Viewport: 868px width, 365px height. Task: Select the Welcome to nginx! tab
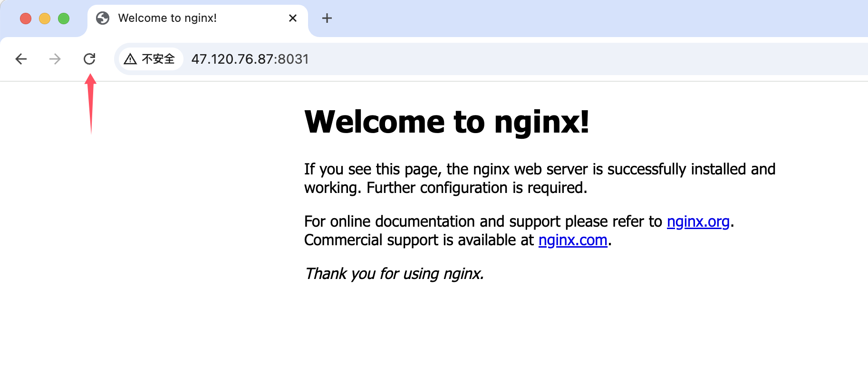tap(198, 19)
